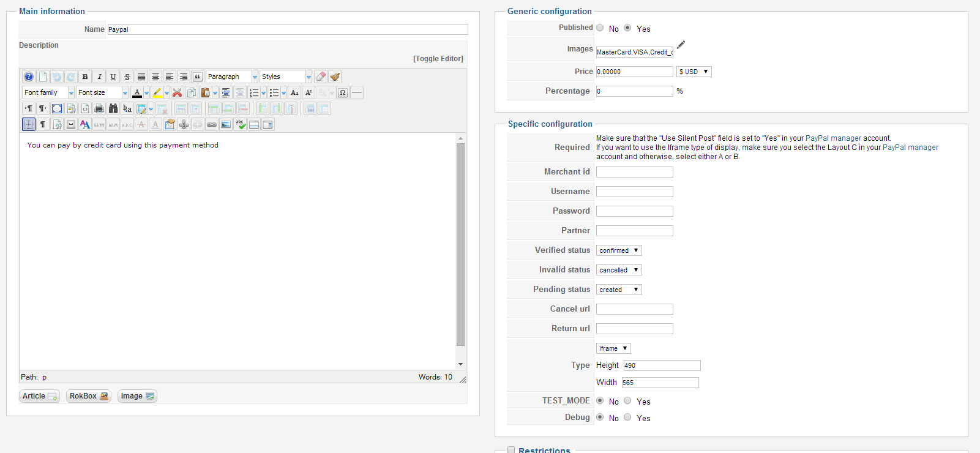Insert special character with Omega icon
Screen dimensions: 980x453
(x=343, y=92)
